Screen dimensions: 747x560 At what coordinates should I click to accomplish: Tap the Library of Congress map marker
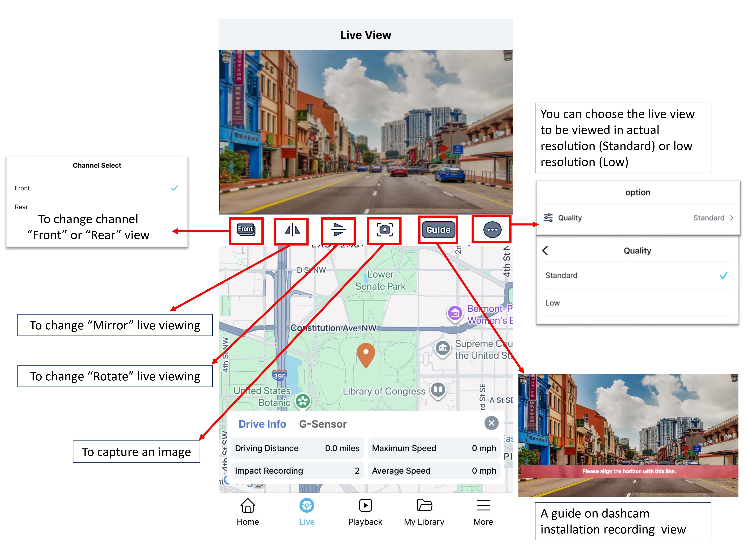(438, 390)
